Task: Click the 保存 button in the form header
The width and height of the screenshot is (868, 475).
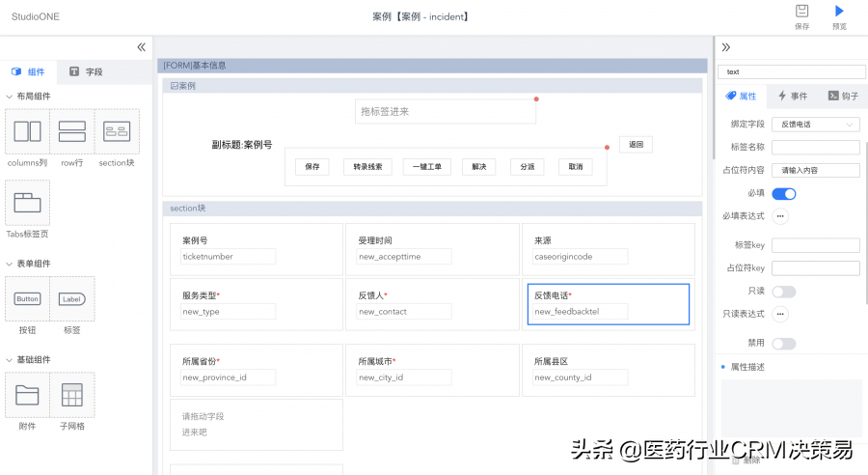Action: point(312,167)
